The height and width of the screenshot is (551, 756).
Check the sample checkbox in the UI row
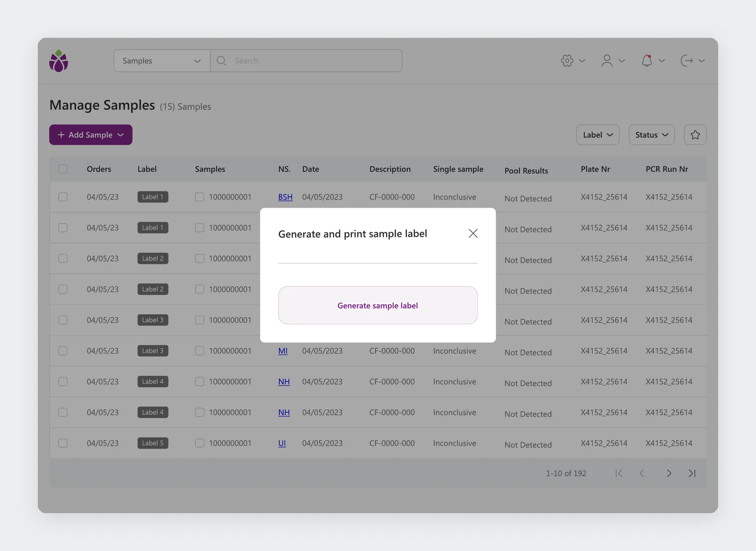pos(199,443)
